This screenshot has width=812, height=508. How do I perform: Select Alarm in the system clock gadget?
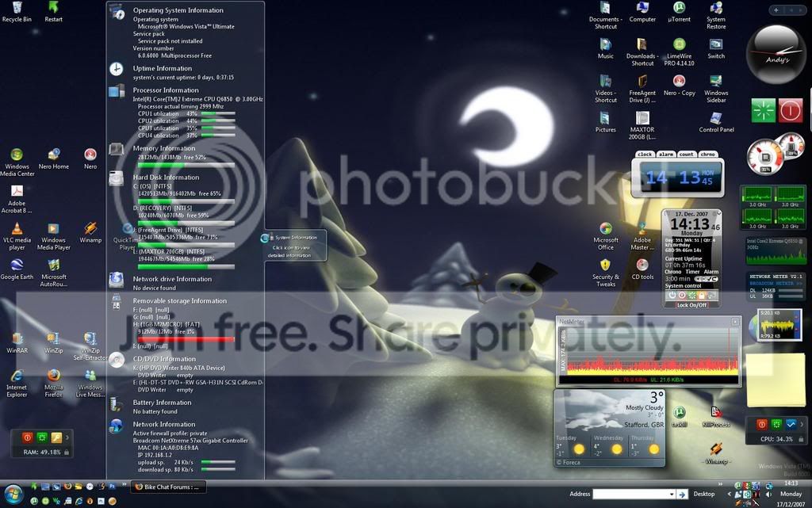click(x=711, y=272)
